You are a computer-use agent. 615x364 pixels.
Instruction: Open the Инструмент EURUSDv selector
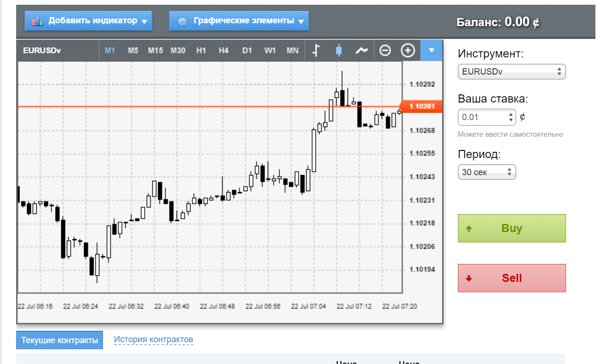(511, 72)
